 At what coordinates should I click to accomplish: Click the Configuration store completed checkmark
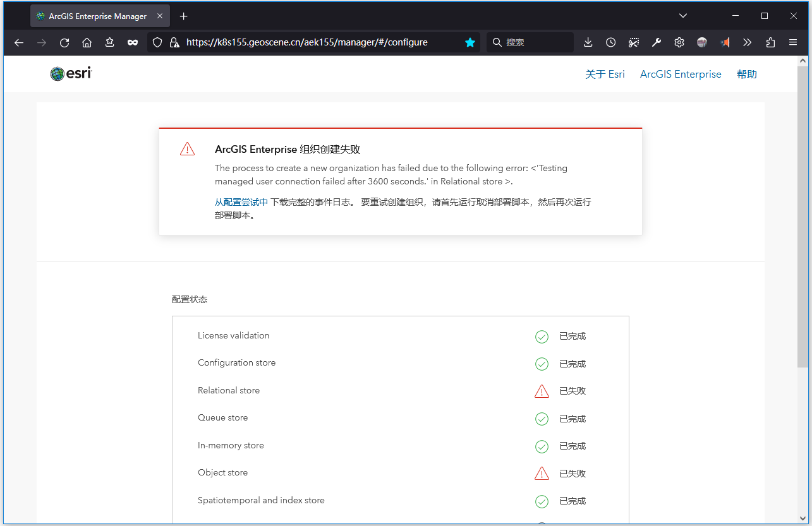tap(542, 364)
